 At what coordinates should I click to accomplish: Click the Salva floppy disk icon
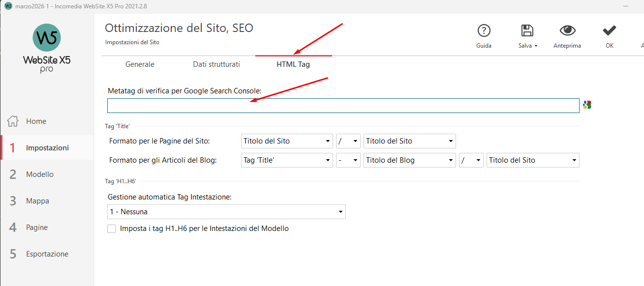527,30
